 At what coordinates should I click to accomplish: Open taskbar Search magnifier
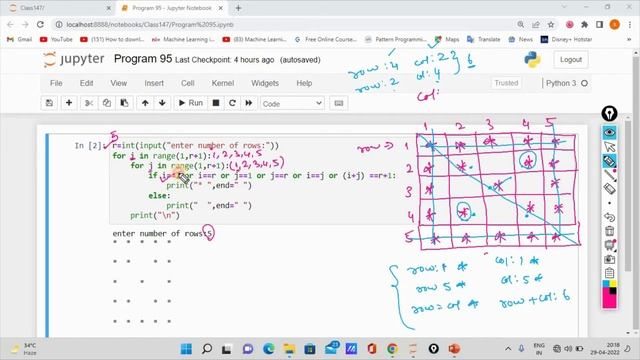(x=207, y=349)
